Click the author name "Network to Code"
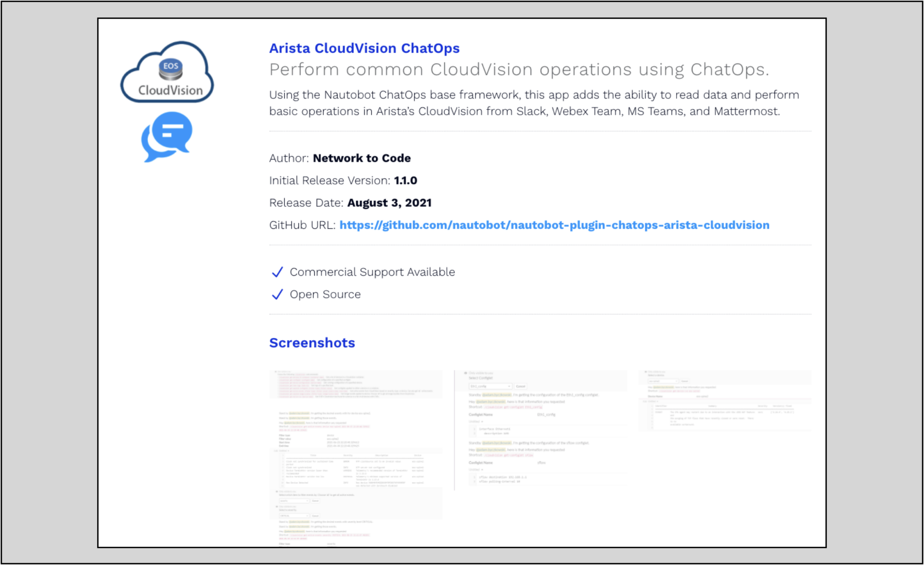Image resolution: width=924 pixels, height=565 pixels. click(x=361, y=158)
